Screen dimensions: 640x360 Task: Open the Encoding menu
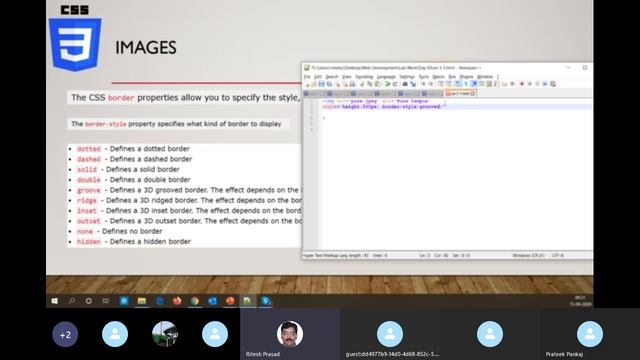point(364,77)
